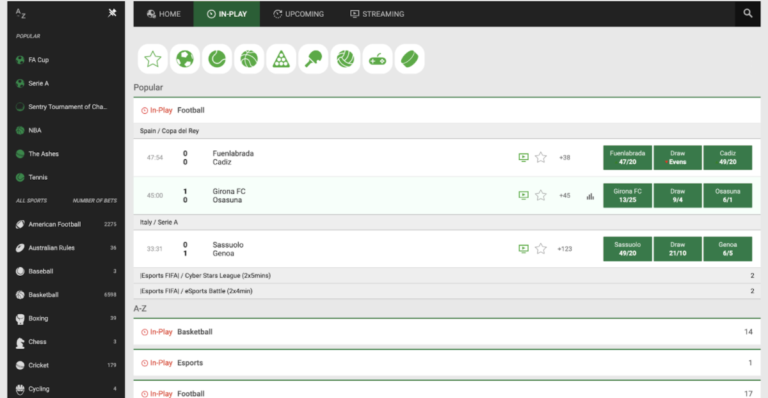Open the Streaming tab
Viewport: 768px width, 398px height.
[x=377, y=14]
